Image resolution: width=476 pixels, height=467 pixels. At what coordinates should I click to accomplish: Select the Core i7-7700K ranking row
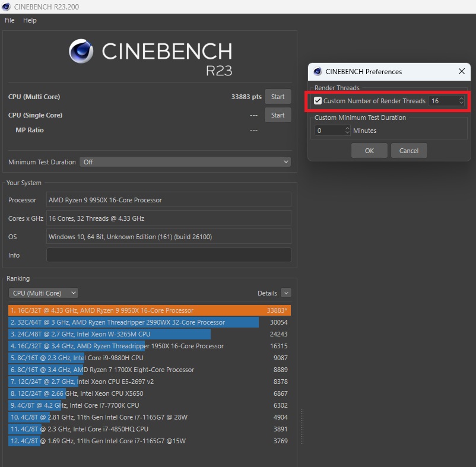(x=150, y=405)
